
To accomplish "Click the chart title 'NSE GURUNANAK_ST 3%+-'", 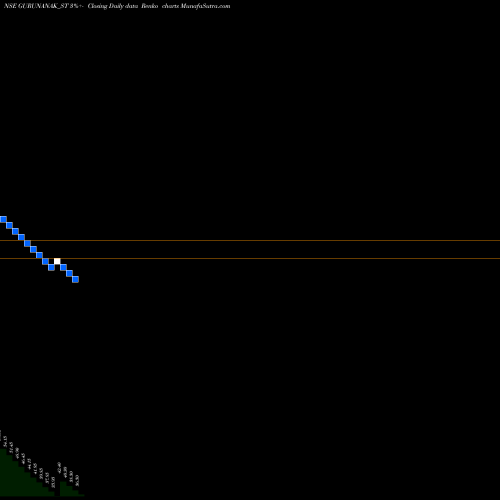I will [x=43, y=6].
